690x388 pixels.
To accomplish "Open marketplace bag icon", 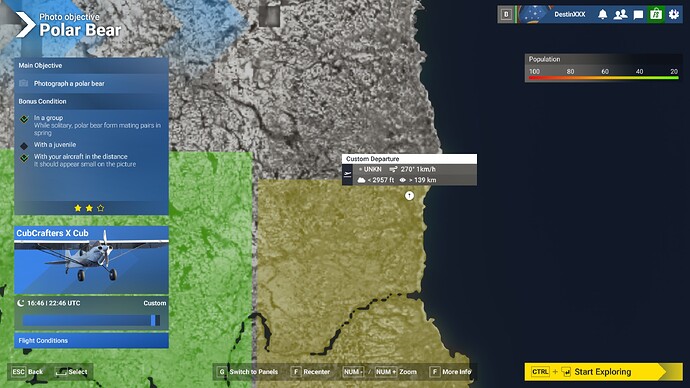I will 656,14.
